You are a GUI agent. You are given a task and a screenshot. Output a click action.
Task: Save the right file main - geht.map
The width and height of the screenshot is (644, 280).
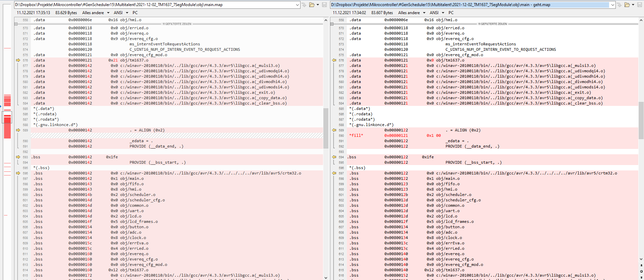[x=639, y=5]
